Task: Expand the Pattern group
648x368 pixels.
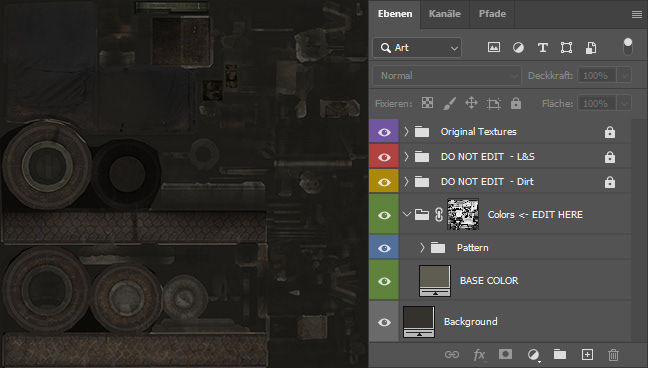Action: 422,248
